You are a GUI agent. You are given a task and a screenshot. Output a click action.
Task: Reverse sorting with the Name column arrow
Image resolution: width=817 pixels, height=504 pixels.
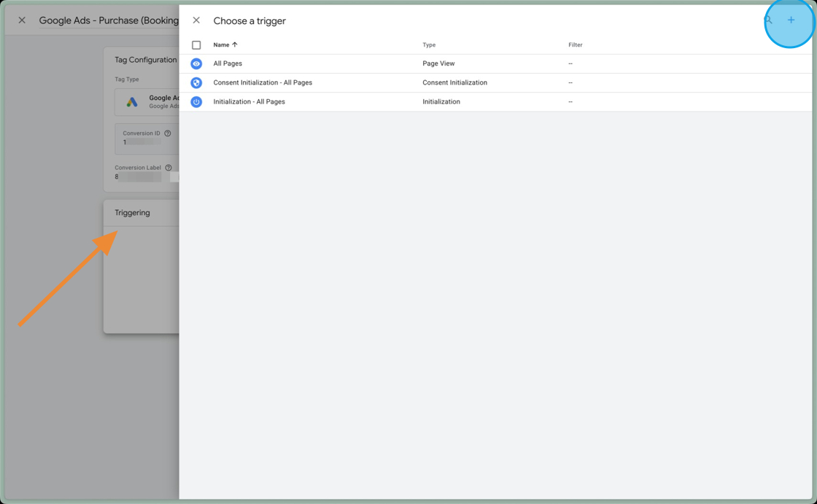point(235,44)
